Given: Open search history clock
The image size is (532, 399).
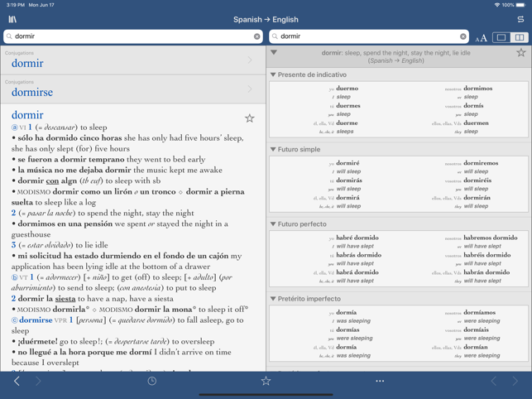Looking at the screenshot, I should [x=152, y=381].
